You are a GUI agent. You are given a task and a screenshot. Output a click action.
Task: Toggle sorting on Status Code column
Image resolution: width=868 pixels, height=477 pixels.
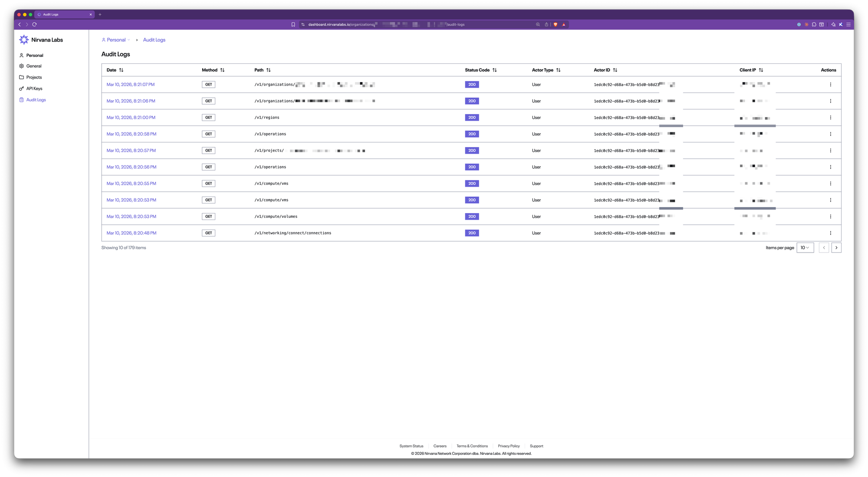point(494,70)
